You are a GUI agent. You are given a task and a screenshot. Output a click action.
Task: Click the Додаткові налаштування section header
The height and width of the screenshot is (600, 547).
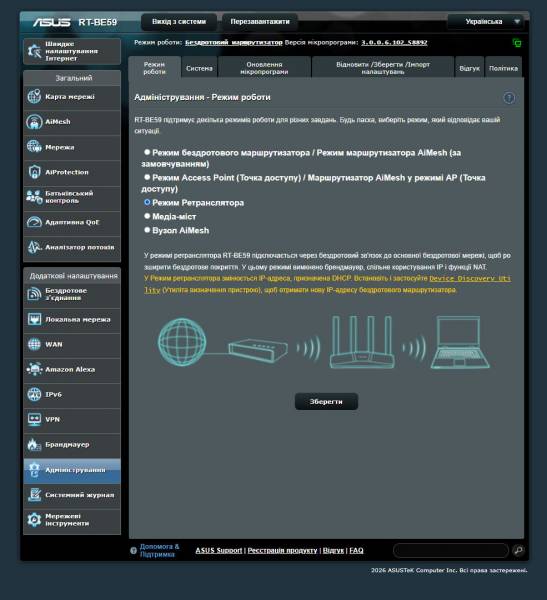tap(72, 276)
